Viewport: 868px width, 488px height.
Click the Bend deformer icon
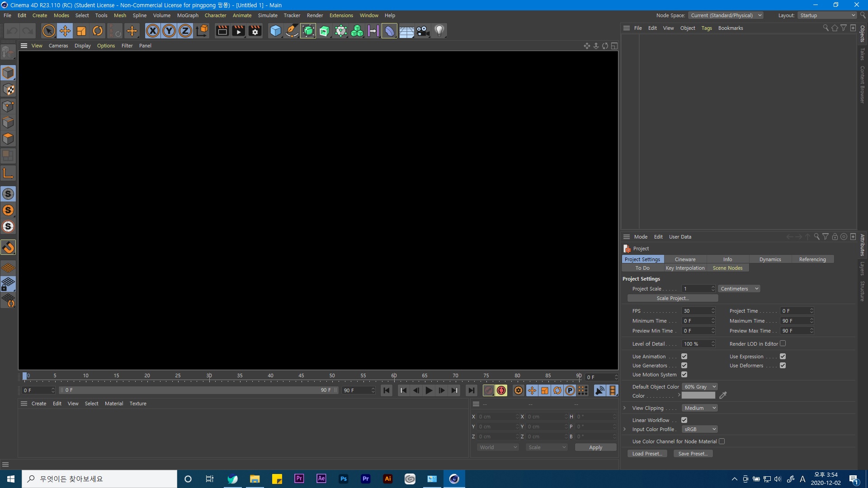pos(389,31)
